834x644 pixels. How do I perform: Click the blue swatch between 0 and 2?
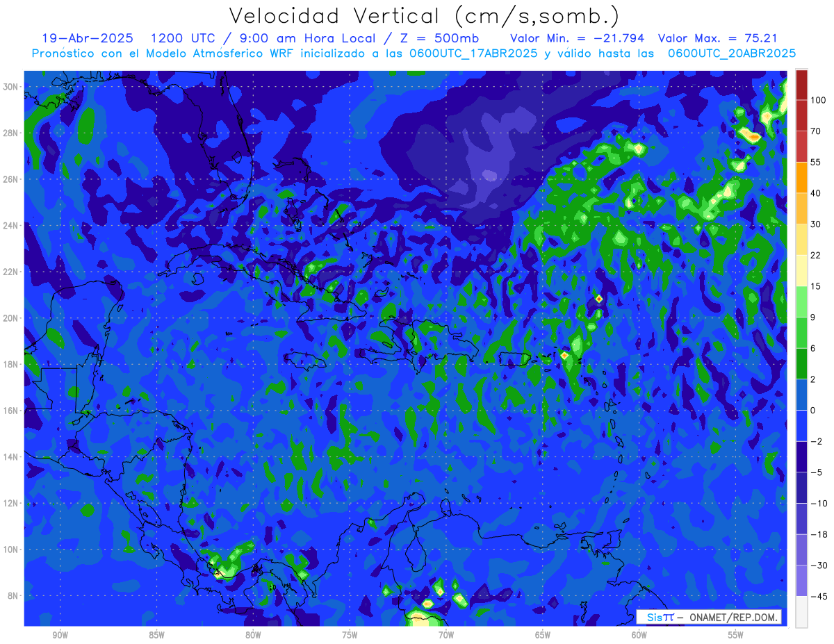point(801,395)
